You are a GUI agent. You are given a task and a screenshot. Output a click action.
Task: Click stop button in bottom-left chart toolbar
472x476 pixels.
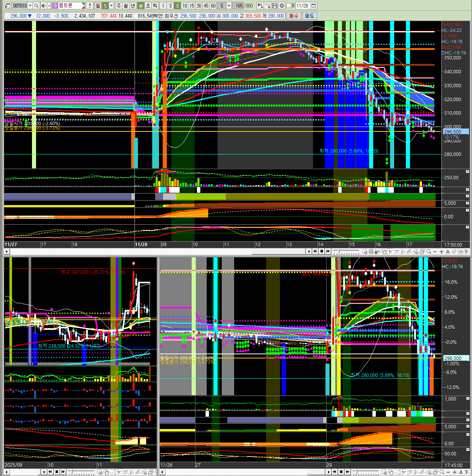[57, 472]
